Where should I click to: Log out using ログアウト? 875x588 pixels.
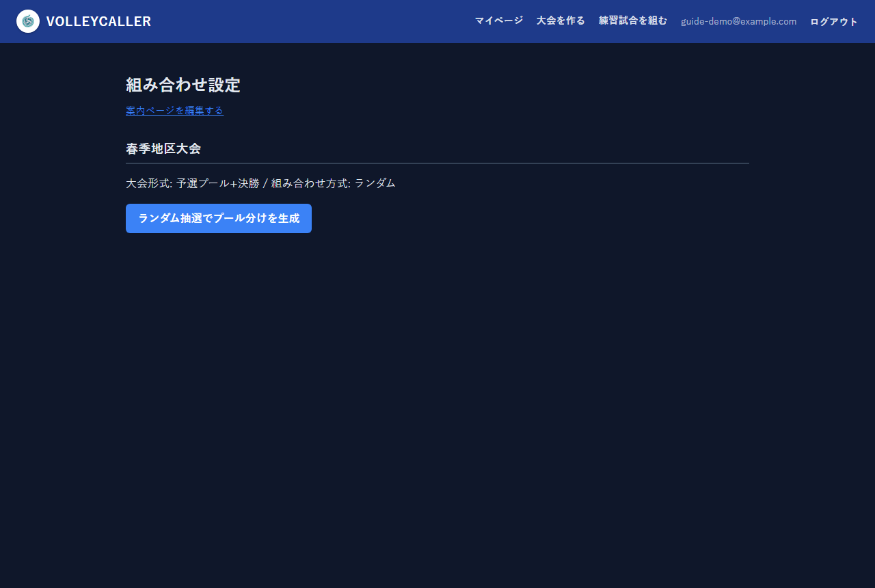[834, 21]
